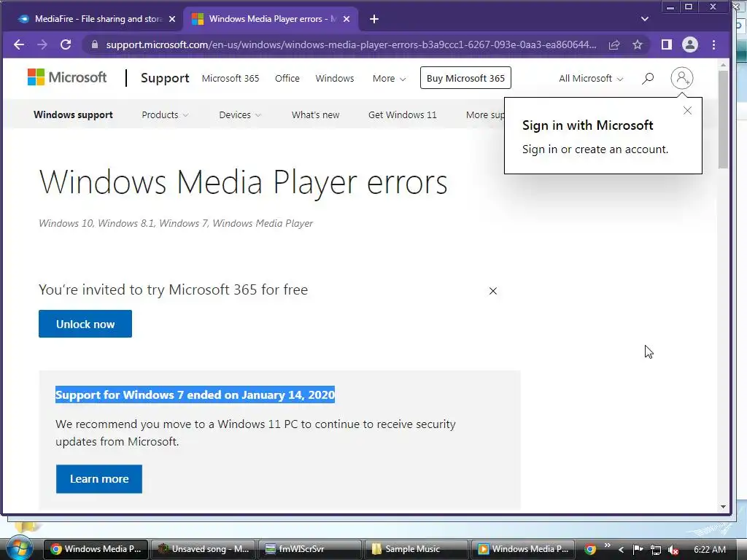Open the Chrome Windows Media P... taskbar button
This screenshot has height=560, width=747.
pyautogui.click(x=96, y=549)
